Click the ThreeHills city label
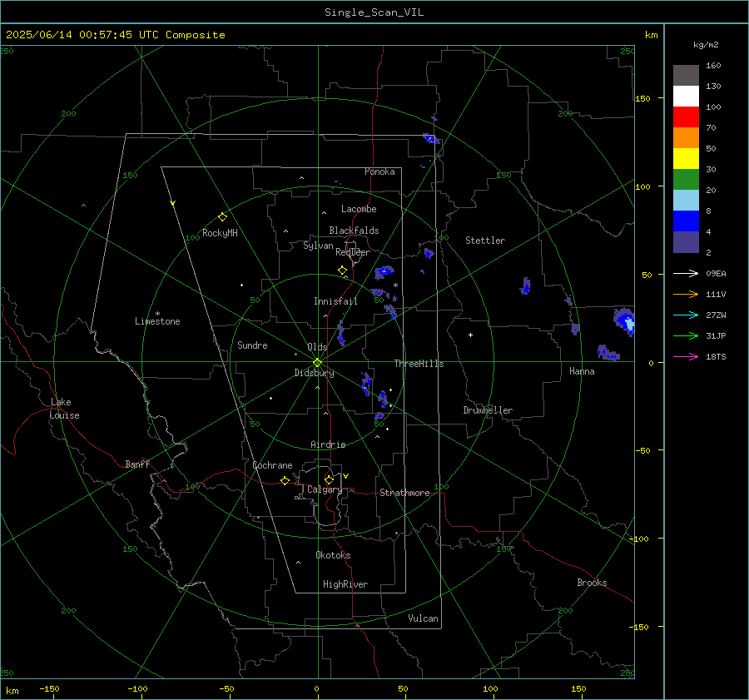 [419, 364]
